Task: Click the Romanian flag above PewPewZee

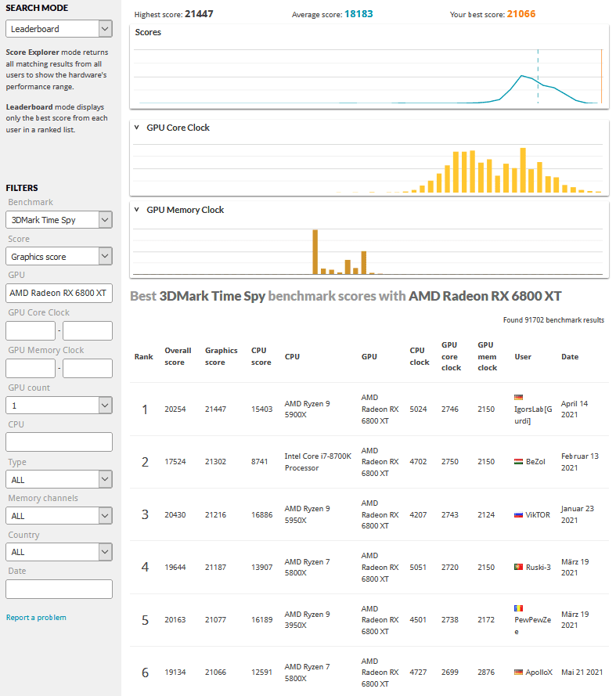Action: pos(518,608)
